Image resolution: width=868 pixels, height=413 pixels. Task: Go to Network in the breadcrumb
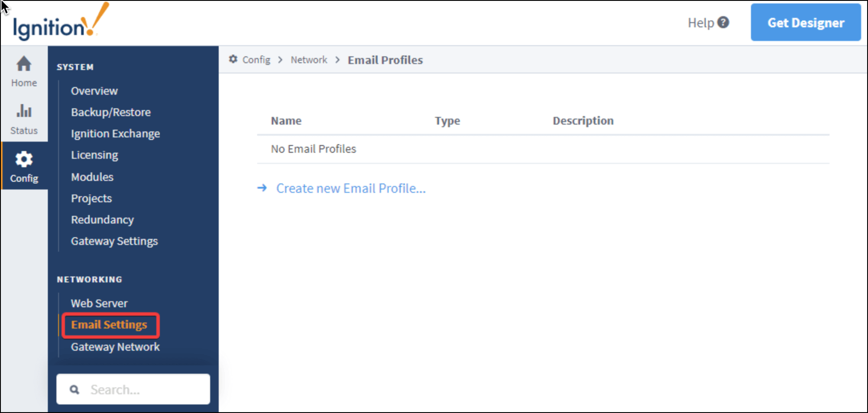(x=308, y=60)
